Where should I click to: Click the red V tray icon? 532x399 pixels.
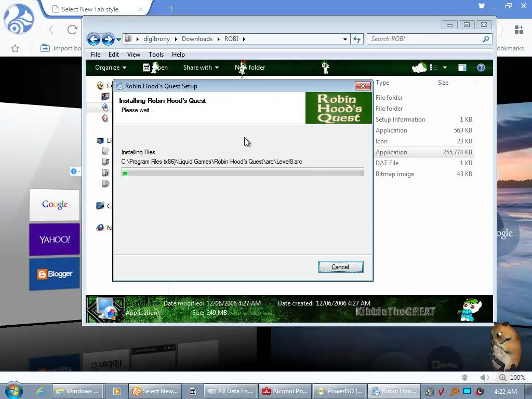pos(441,392)
